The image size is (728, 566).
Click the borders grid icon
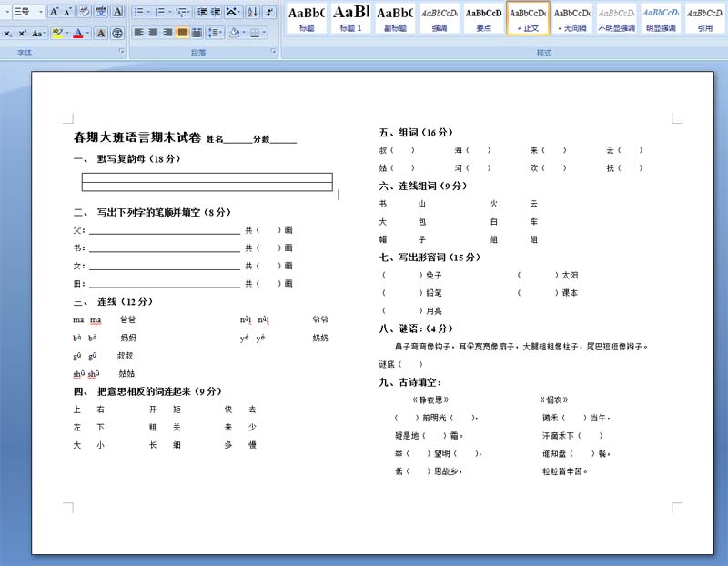[x=255, y=33]
